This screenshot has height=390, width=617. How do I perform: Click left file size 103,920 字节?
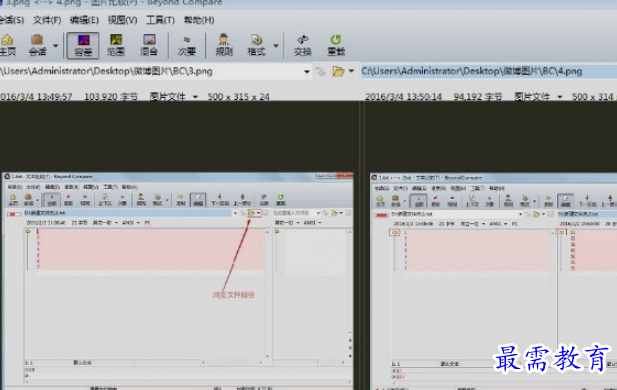(111, 96)
